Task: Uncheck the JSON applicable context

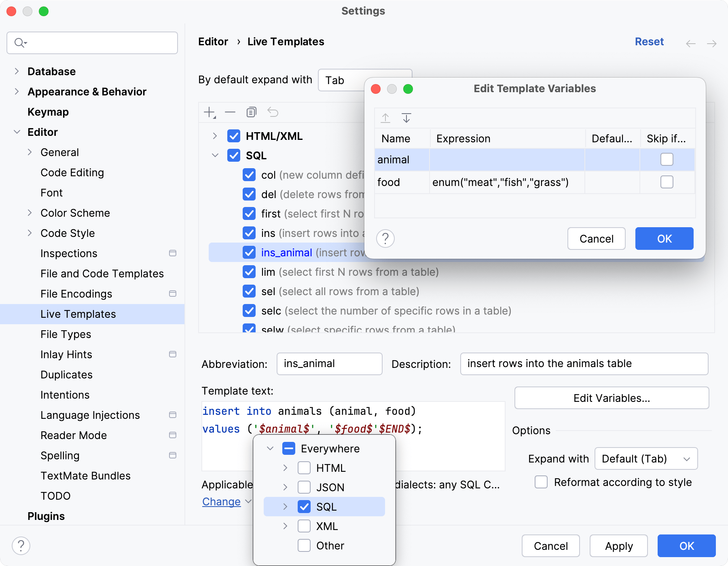Action: tap(304, 487)
